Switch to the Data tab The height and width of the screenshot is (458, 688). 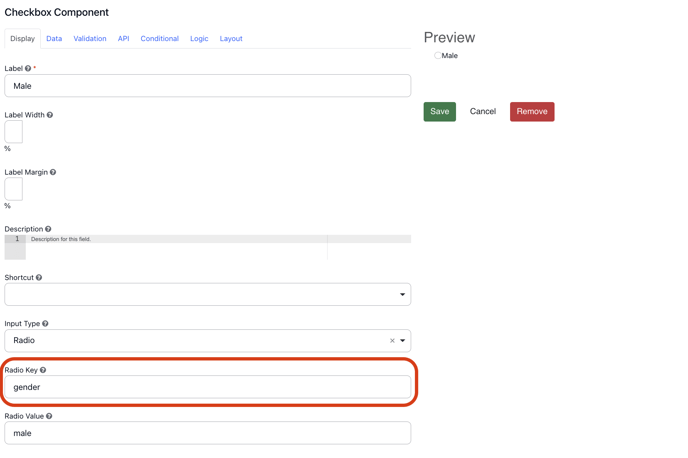coord(54,39)
